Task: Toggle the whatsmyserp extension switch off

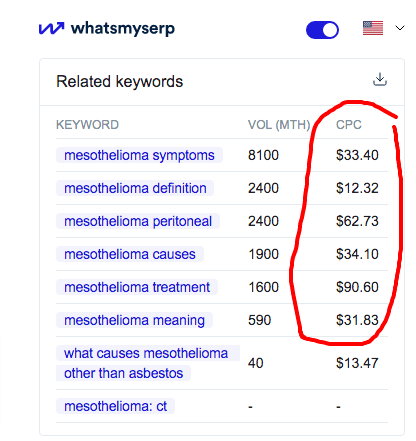Action: click(322, 30)
